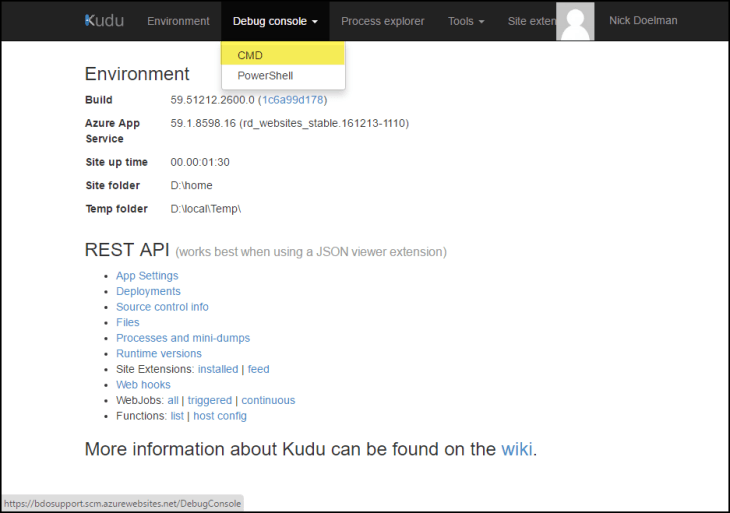Image resolution: width=730 pixels, height=513 pixels.
Task: Open the Environment nav item
Action: pyautogui.click(x=178, y=21)
